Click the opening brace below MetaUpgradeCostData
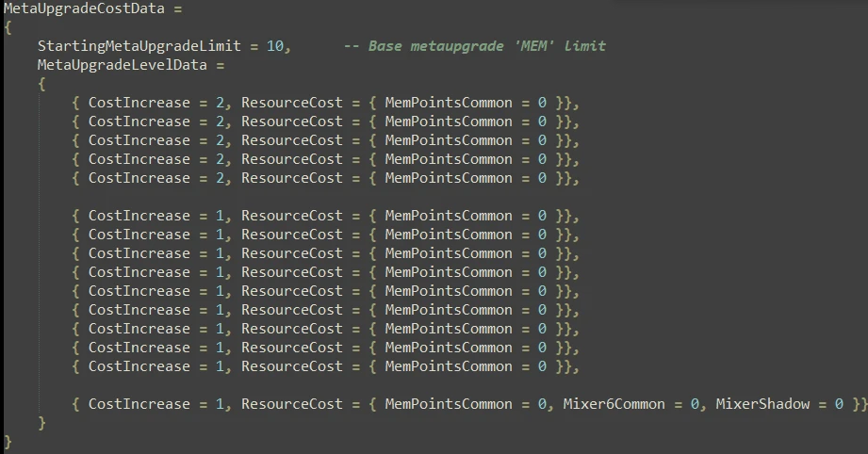The height and width of the screenshot is (454, 868). tap(8, 27)
